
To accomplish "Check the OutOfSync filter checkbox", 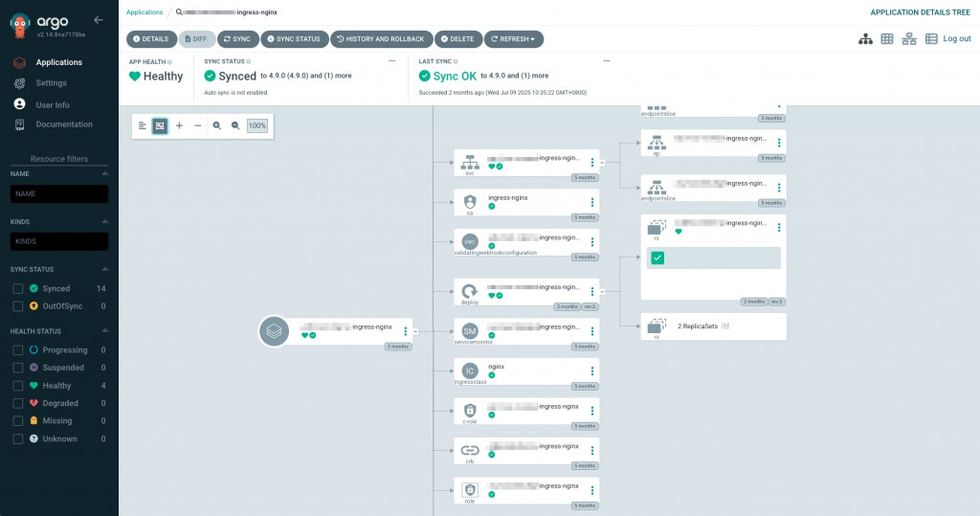I will [18, 306].
